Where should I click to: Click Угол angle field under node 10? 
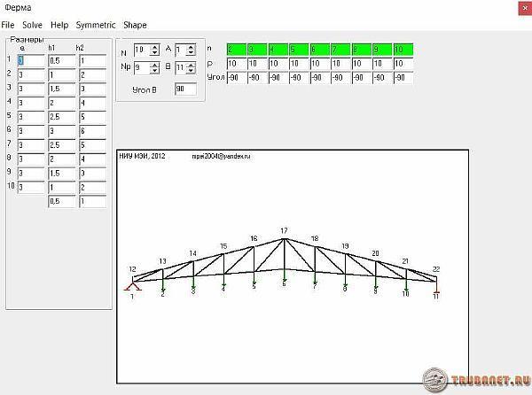point(403,78)
